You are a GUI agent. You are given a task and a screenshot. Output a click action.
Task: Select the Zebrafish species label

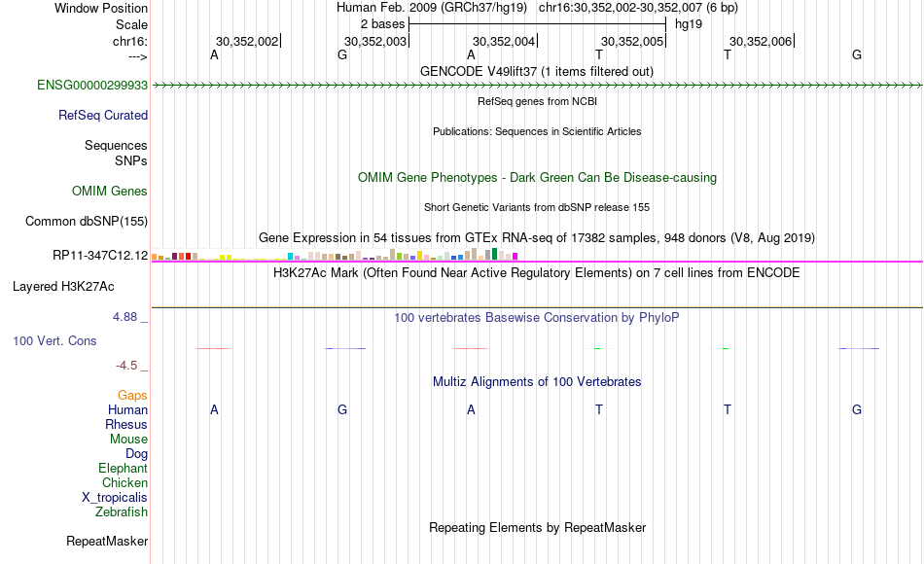point(122,511)
